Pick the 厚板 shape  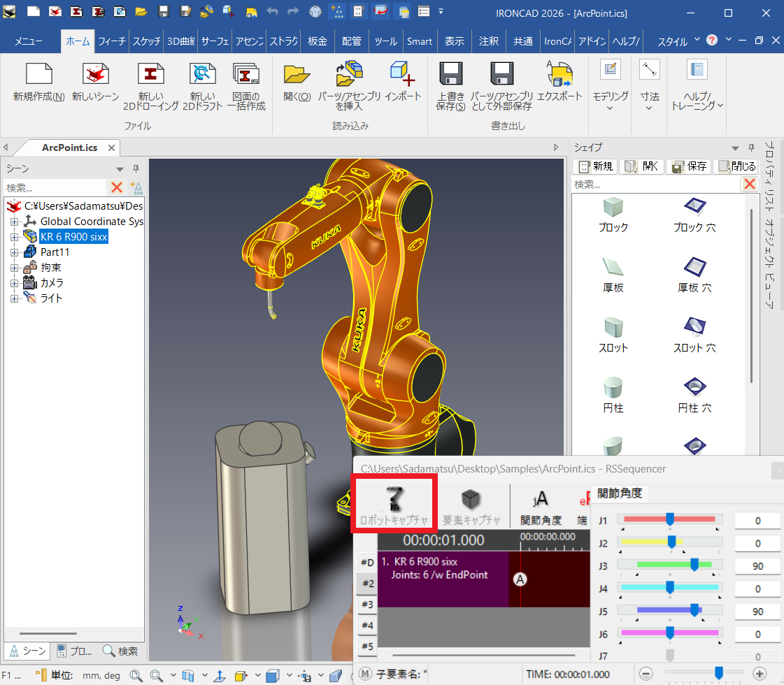(613, 275)
